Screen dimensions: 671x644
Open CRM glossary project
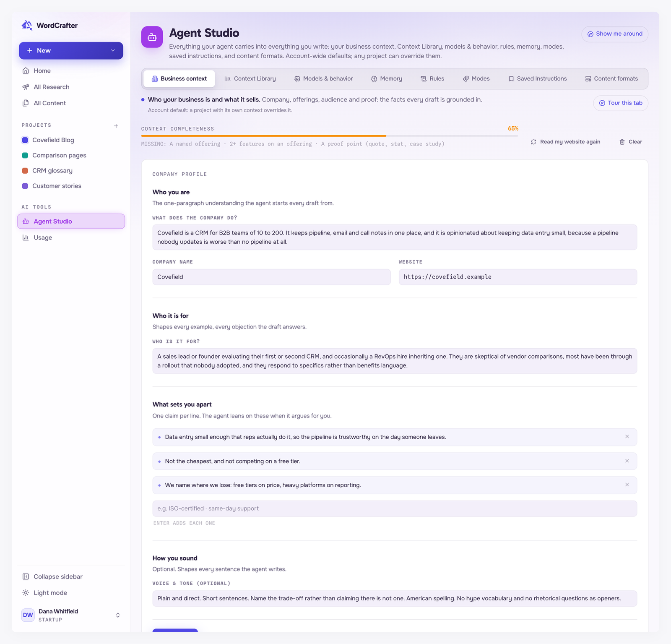pos(71,171)
